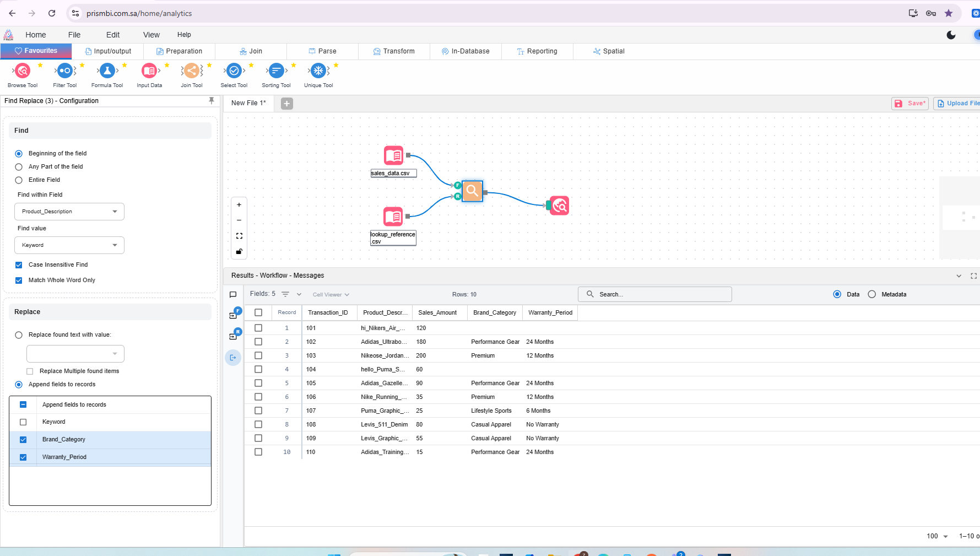The height and width of the screenshot is (556, 980).
Task: Uncheck Case Insensitive Find checkbox
Action: [x=19, y=265]
